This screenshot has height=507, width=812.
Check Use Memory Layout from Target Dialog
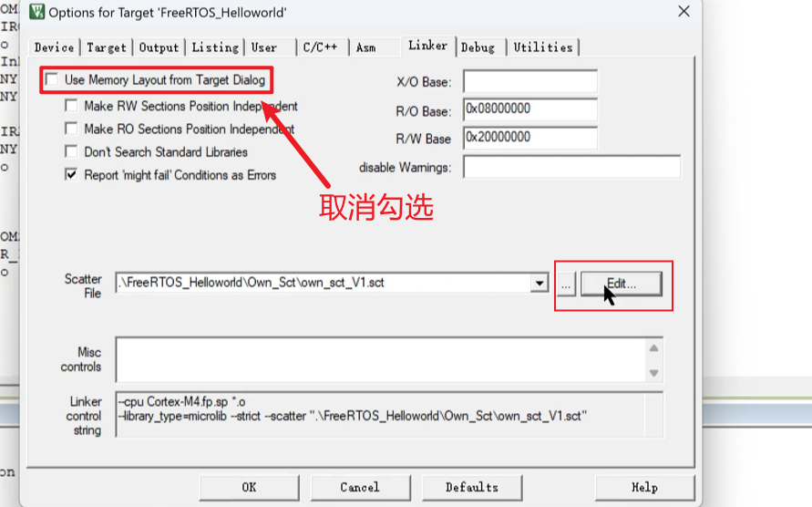pos(52,80)
